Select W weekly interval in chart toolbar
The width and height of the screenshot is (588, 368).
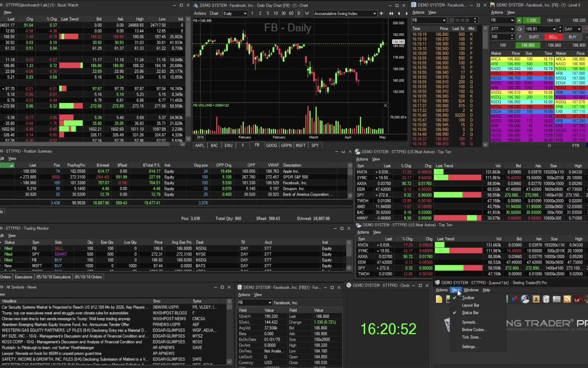[307, 13]
